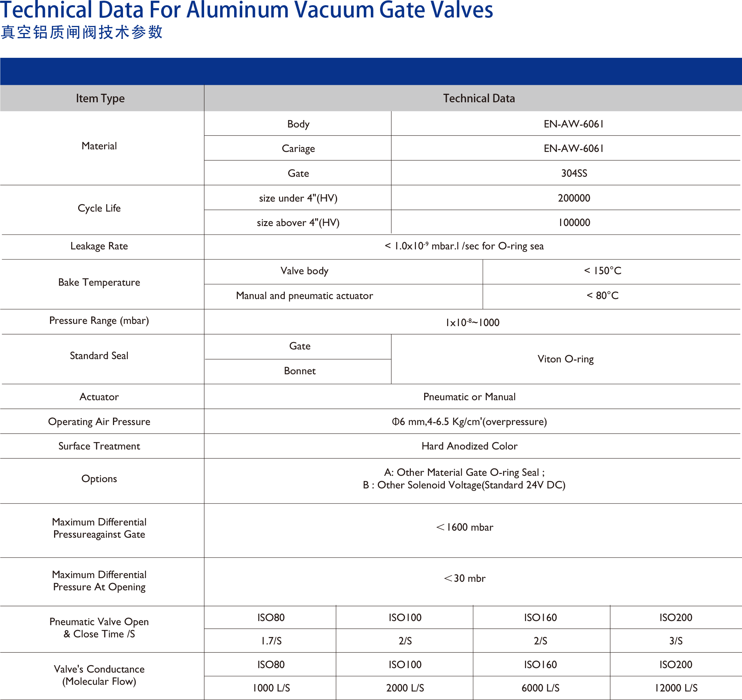
Task: Click the '304SS' gate material cell
Action: click(574, 173)
